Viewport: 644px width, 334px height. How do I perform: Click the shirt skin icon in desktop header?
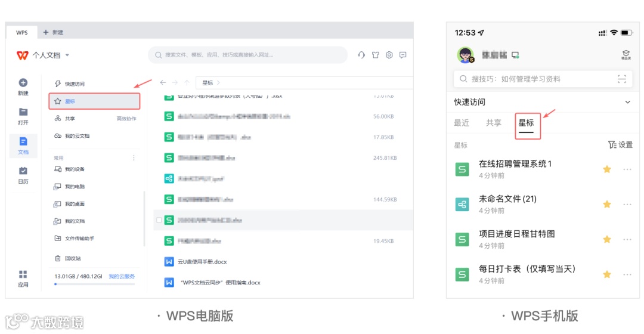click(x=376, y=55)
